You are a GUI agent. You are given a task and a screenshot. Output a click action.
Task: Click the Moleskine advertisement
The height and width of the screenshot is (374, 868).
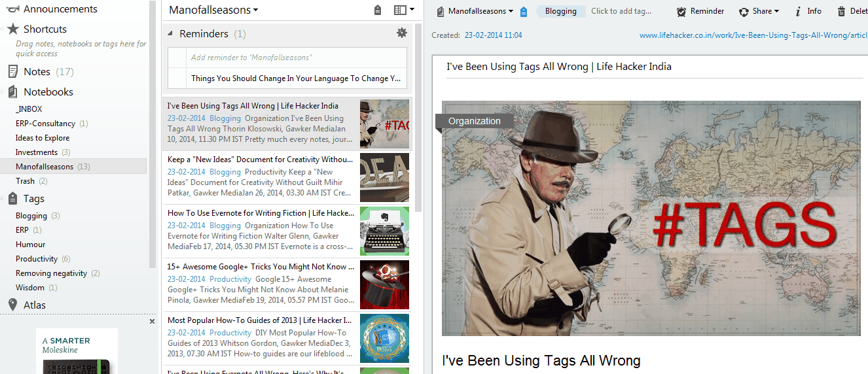coord(77,351)
